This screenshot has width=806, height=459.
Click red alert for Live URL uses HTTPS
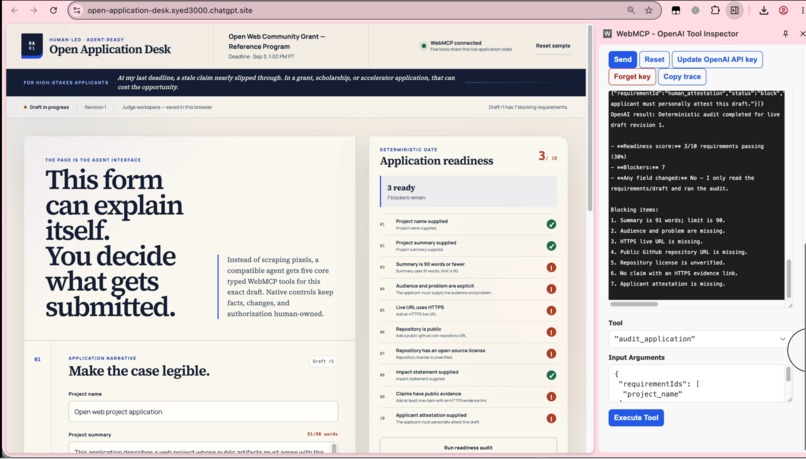pyautogui.click(x=551, y=310)
